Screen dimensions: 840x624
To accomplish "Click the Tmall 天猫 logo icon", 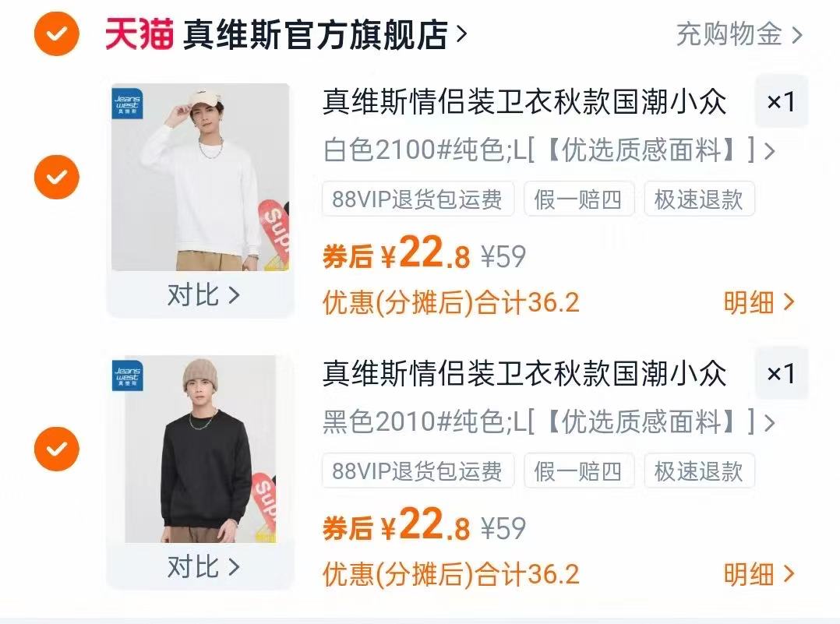I will click(139, 33).
